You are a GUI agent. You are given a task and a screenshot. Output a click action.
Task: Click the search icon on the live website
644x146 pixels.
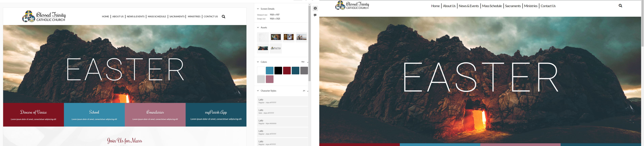pyautogui.click(x=620, y=6)
